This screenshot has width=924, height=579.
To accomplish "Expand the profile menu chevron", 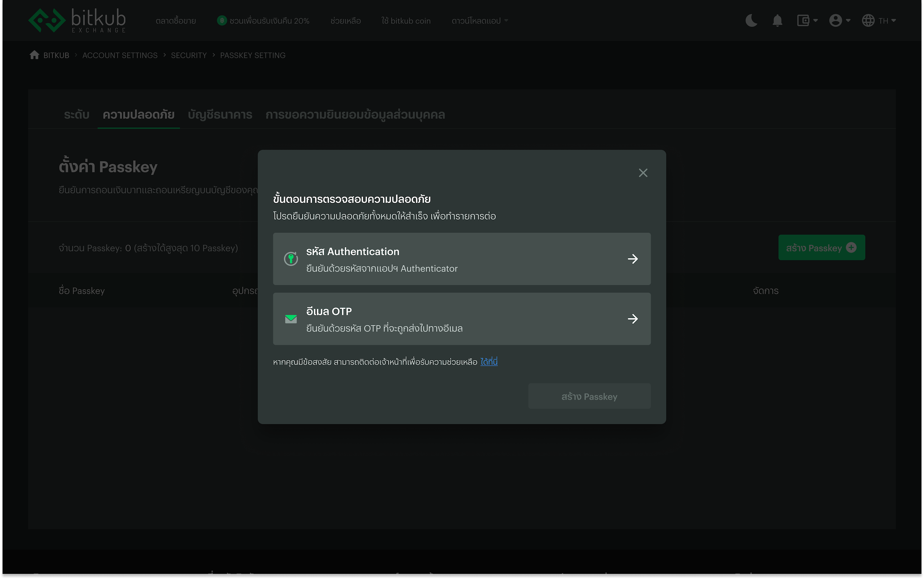I will coord(849,20).
